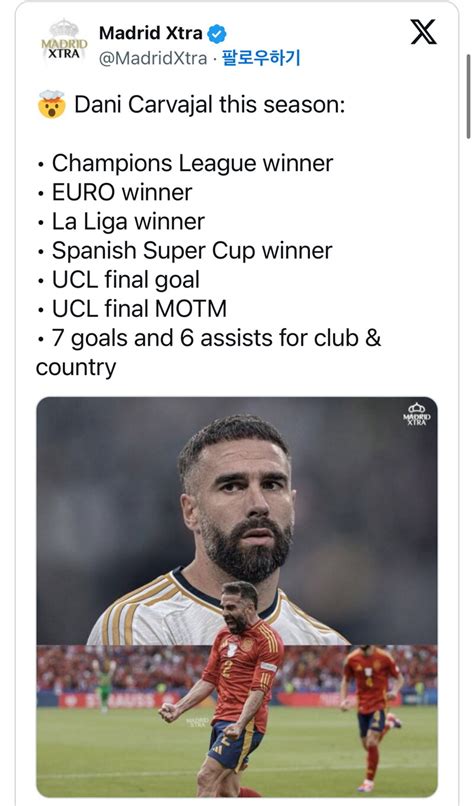Screen dimensions: 474x806
Task: Click the 'Dani Carvajal this season:' heading text
Action: pyautogui.click(x=210, y=105)
